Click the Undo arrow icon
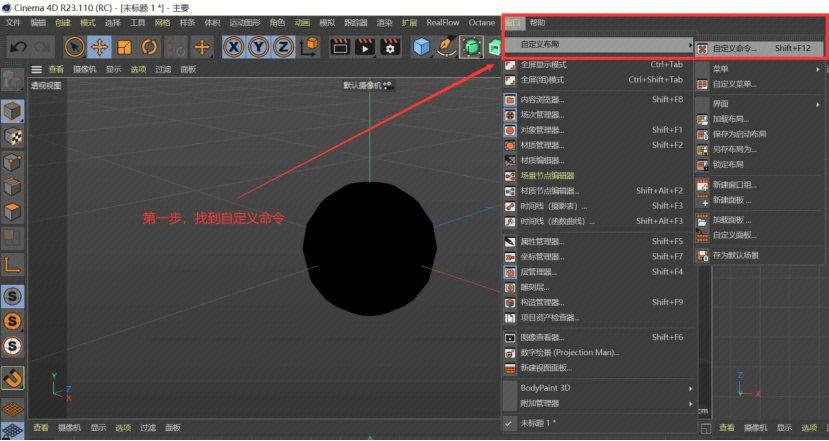Image resolution: width=829 pixels, height=441 pixels. coord(19,47)
